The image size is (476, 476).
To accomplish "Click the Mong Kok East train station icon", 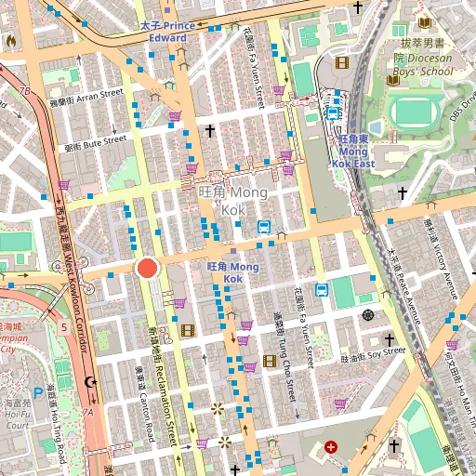I will click(x=333, y=113).
